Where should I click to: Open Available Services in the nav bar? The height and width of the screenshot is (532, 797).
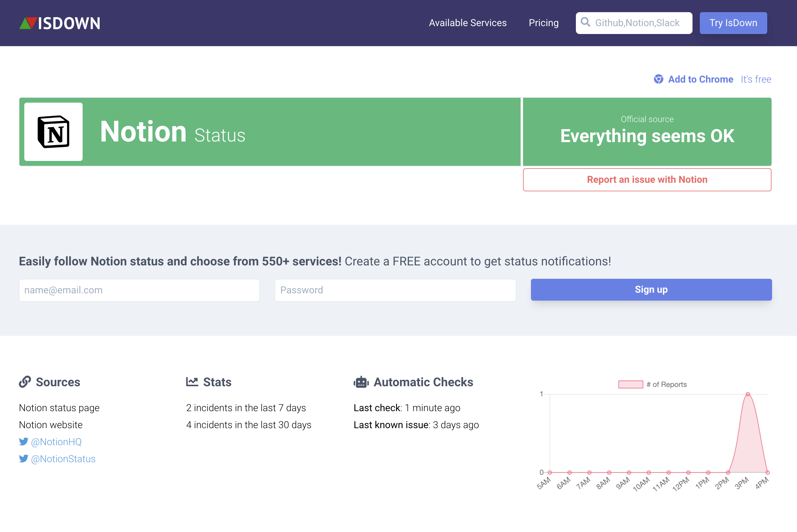[467, 23]
